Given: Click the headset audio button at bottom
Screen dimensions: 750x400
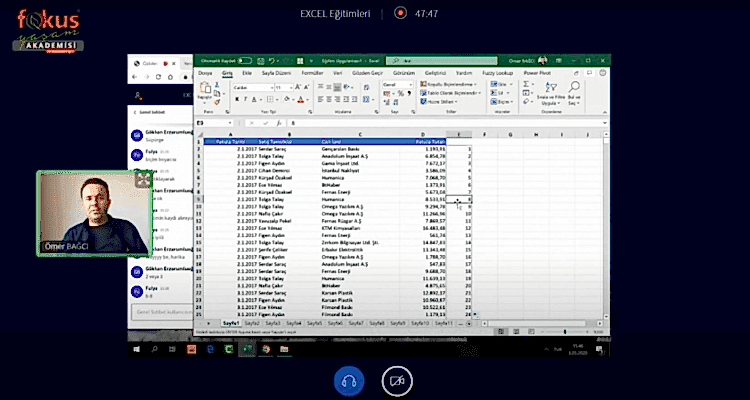Looking at the screenshot, I should pos(350,381).
